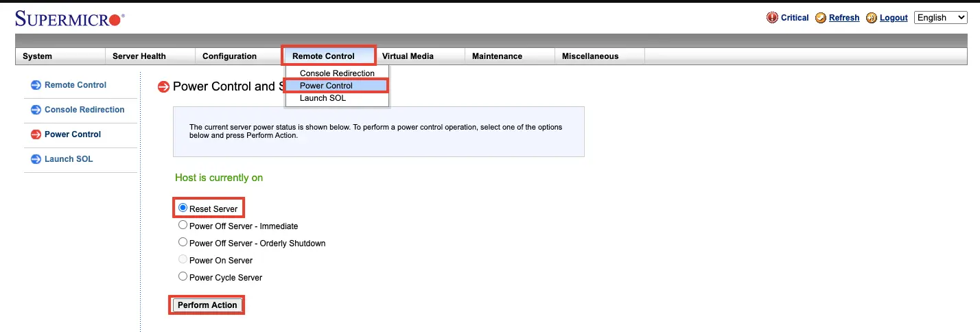980x332 pixels.
Task: Click the red arrow icon by the page heading
Action: (163, 86)
